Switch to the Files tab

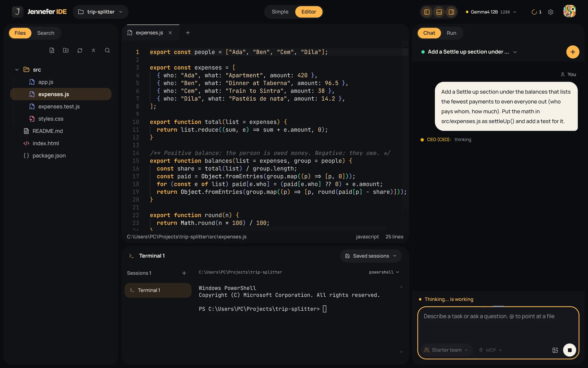20,33
